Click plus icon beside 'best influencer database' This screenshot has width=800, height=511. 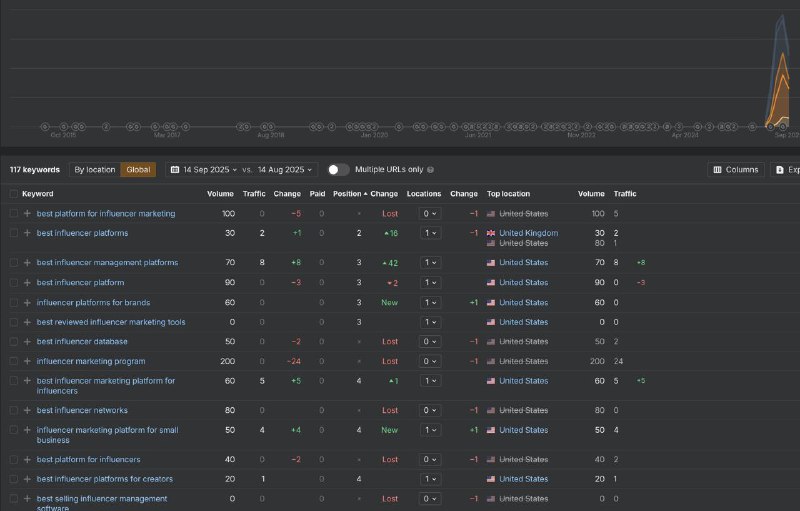click(x=27, y=342)
